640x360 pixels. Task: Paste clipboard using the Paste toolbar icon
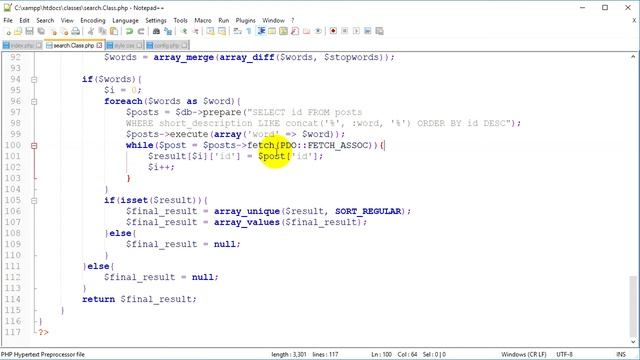[114, 31]
